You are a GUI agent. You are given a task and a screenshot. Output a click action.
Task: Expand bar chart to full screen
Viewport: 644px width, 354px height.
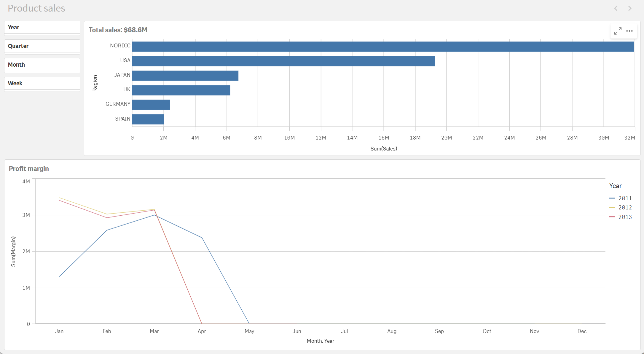coord(618,31)
